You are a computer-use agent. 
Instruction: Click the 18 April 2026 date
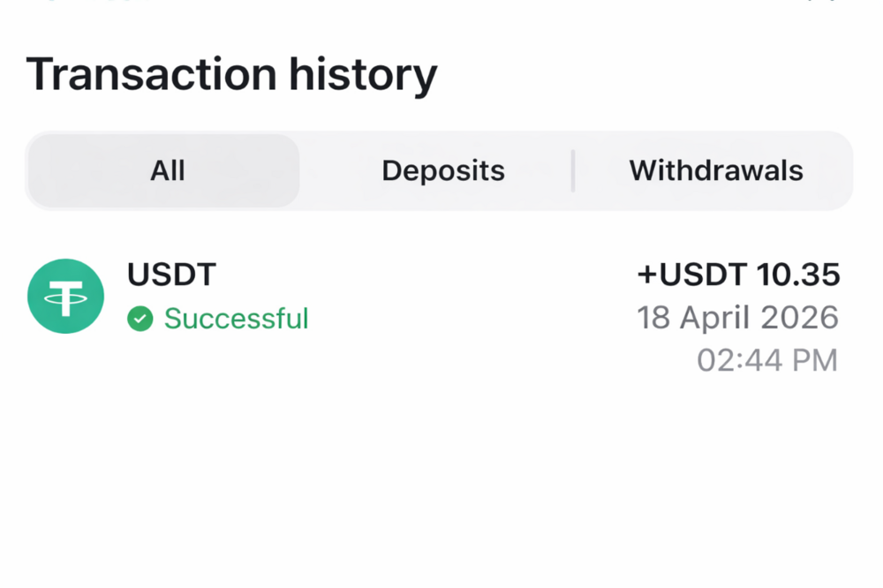737,318
